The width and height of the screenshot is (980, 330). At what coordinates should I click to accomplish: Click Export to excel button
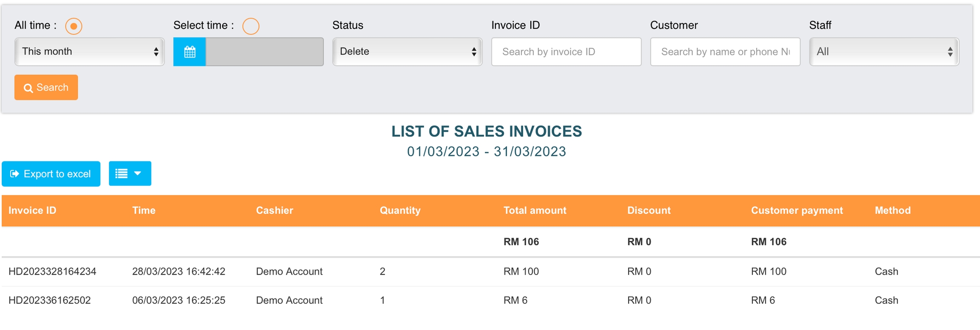pyautogui.click(x=51, y=174)
